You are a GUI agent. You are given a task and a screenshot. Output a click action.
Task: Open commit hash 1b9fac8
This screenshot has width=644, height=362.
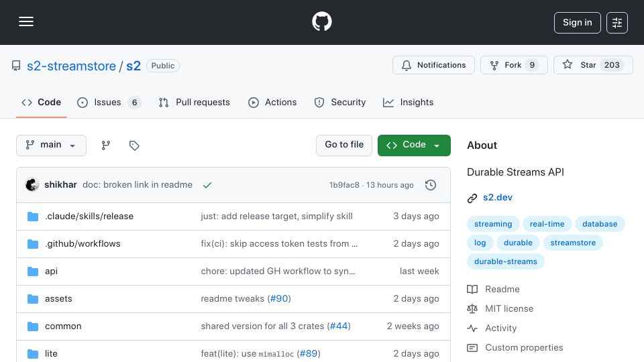pos(344,185)
